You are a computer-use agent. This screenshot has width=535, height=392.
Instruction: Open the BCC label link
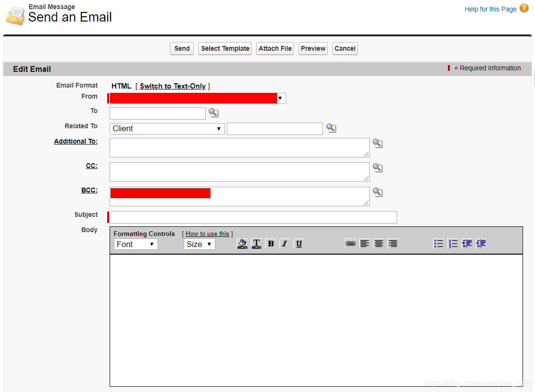point(89,190)
